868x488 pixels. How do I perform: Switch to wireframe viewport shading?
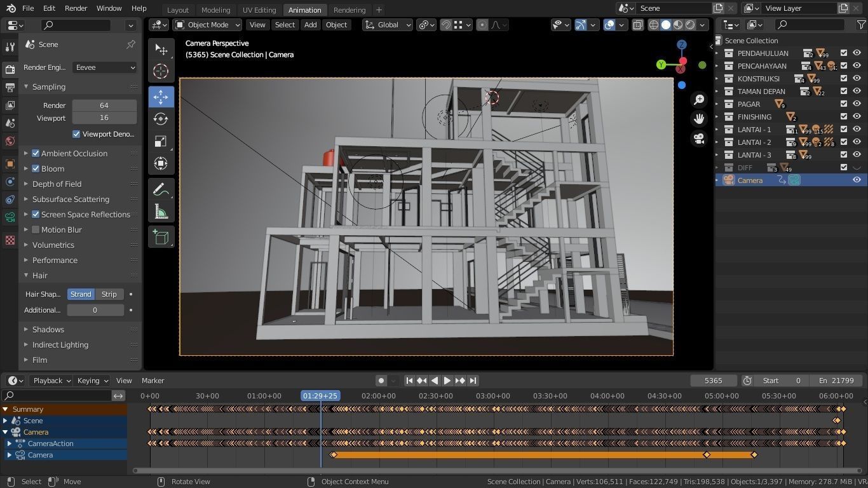(653, 25)
